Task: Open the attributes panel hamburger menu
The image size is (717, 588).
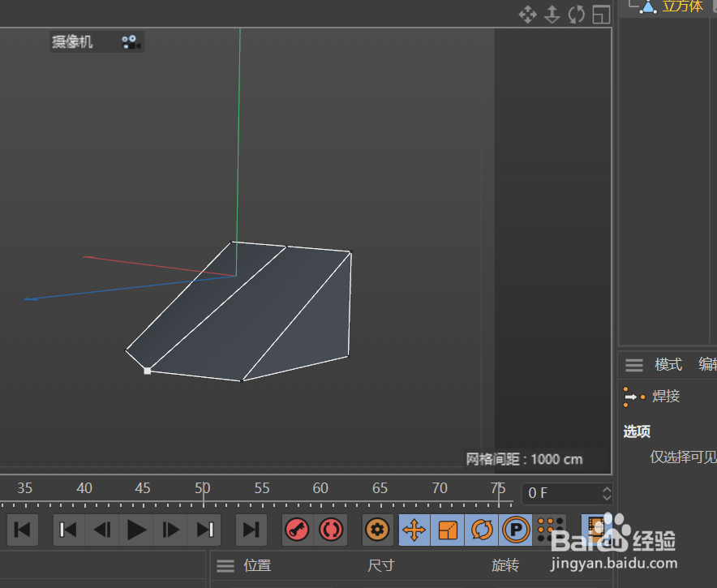Action: [x=634, y=364]
